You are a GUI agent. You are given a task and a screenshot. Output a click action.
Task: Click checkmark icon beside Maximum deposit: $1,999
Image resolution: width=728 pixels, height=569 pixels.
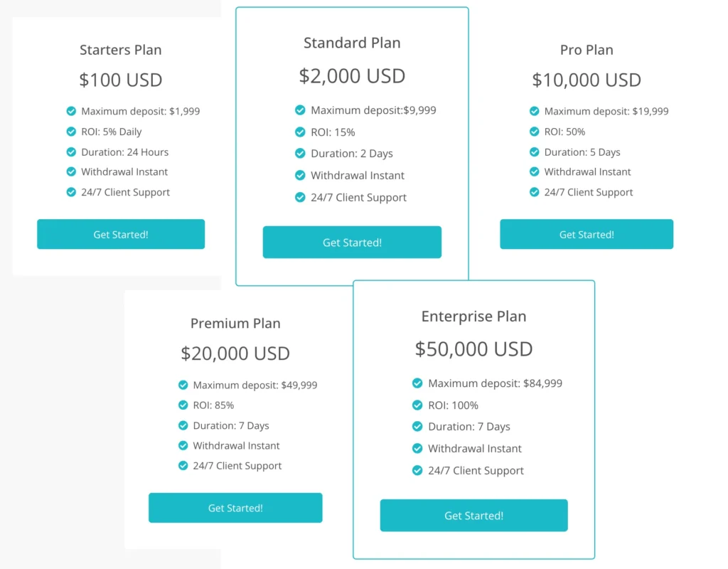pyautogui.click(x=71, y=111)
